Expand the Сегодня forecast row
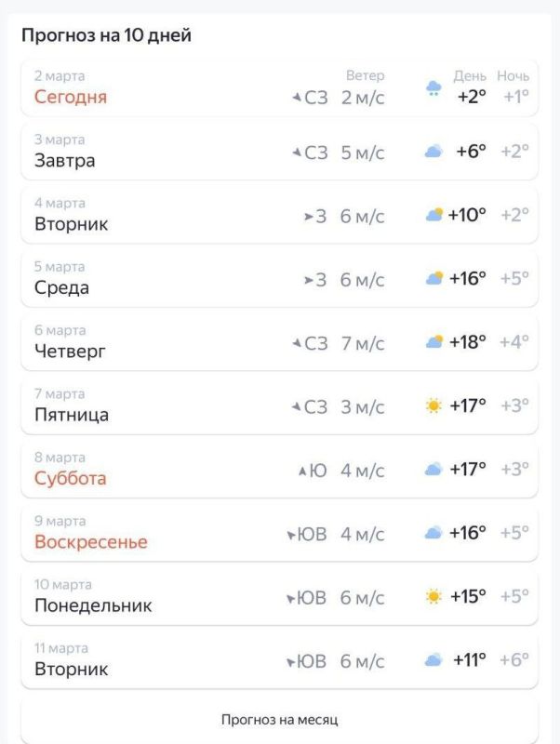The height and width of the screenshot is (744, 560). tap(279, 88)
